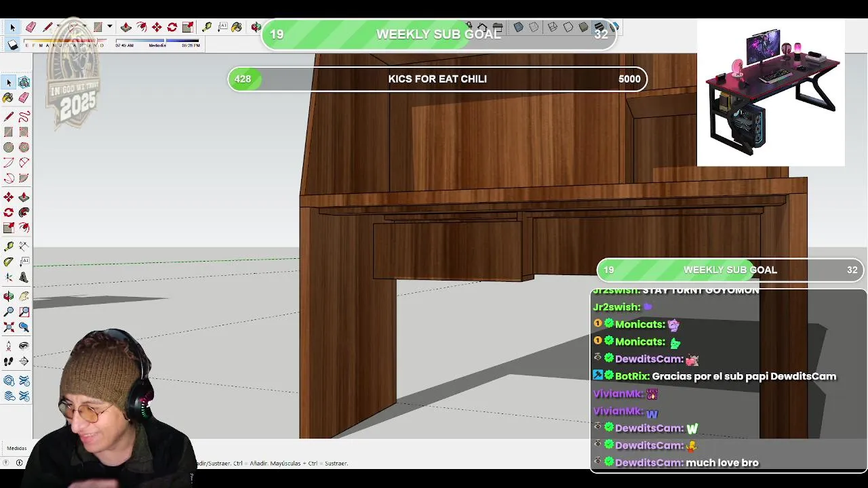Open the Line tool dropdown arrow

(x=58, y=27)
